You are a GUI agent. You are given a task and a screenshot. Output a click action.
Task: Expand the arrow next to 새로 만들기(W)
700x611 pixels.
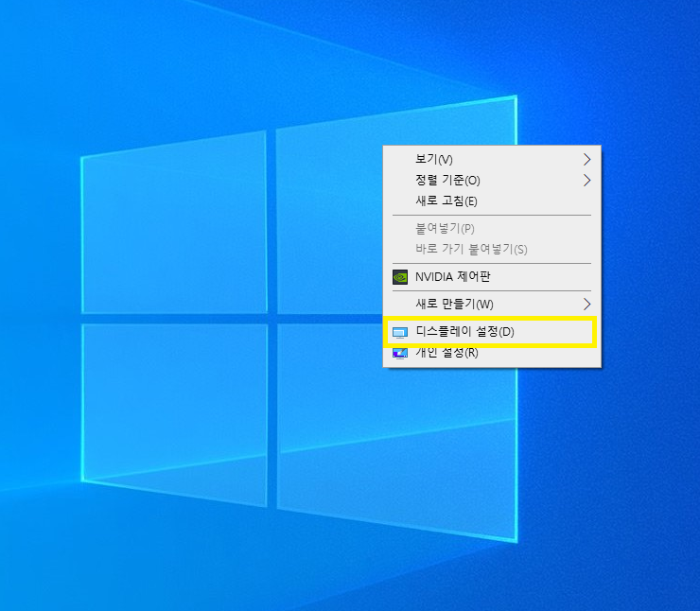[587, 305]
